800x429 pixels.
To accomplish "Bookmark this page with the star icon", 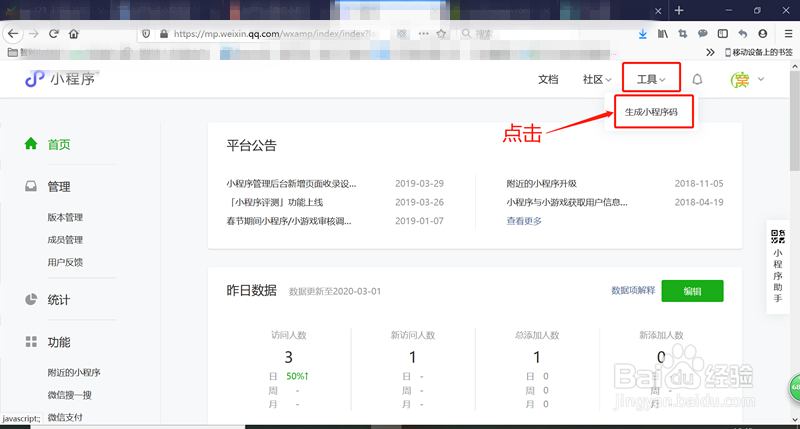I will [x=441, y=34].
